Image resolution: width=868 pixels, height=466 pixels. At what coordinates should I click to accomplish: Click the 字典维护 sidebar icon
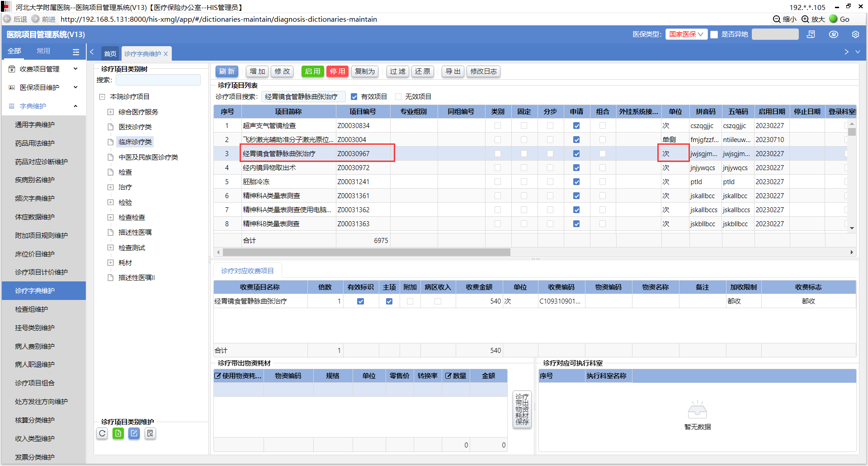12,106
